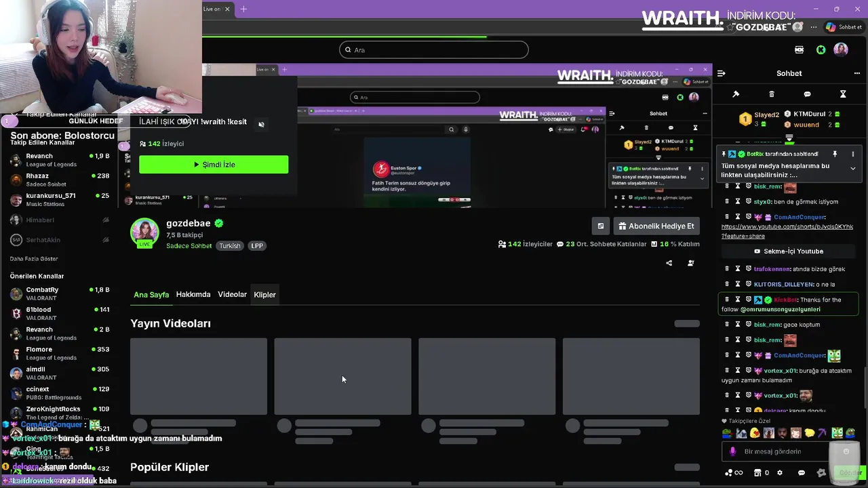This screenshot has height=488, width=868.
Task: Click the badge icon left of Gönder
Action: [x=821, y=472]
